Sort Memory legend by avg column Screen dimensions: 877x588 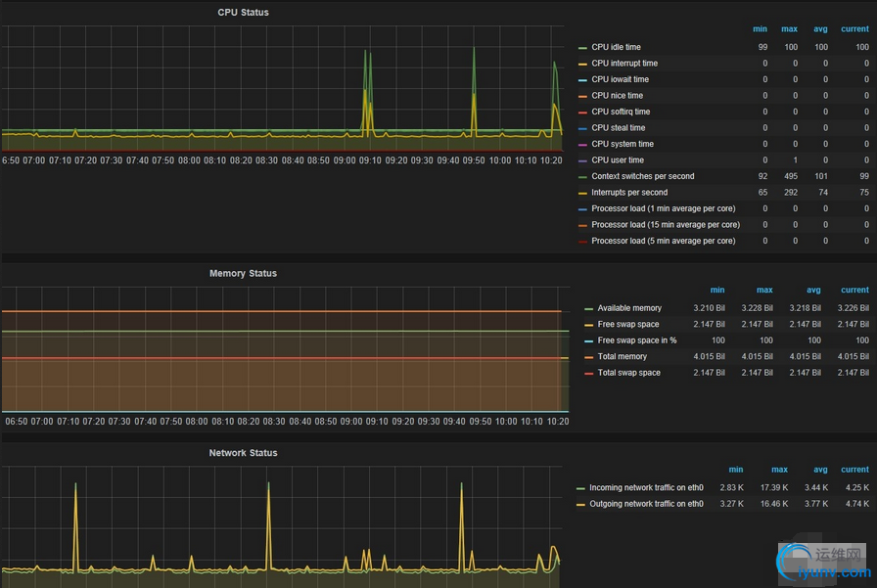pyautogui.click(x=813, y=291)
